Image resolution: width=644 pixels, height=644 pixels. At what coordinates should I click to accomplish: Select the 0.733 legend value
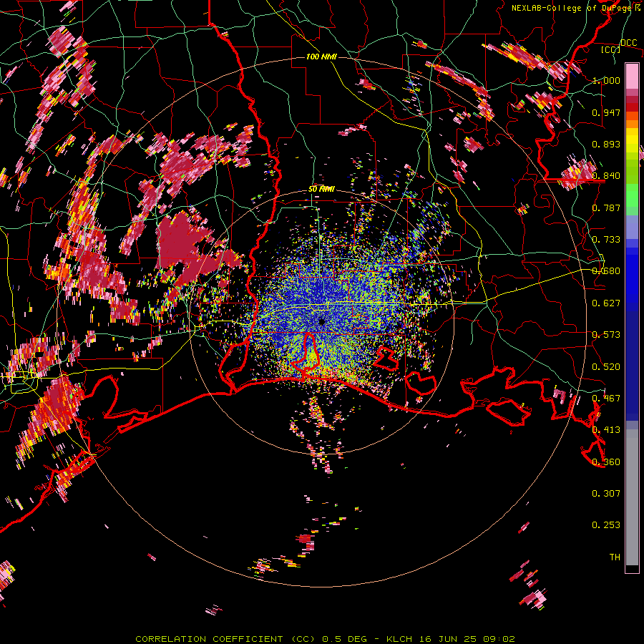[x=606, y=240]
